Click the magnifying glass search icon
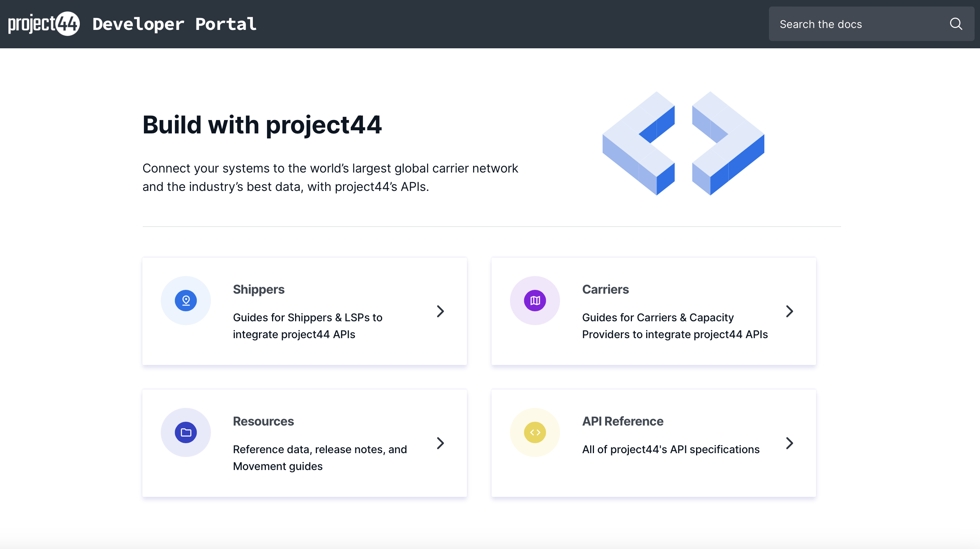 956,24
